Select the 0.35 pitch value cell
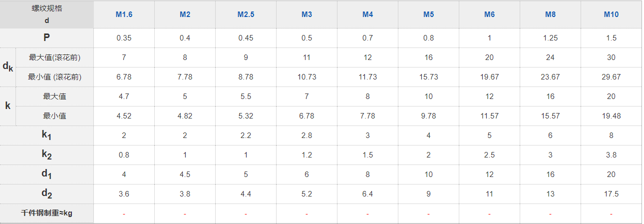This screenshot has width=644, height=224. click(124, 38)
